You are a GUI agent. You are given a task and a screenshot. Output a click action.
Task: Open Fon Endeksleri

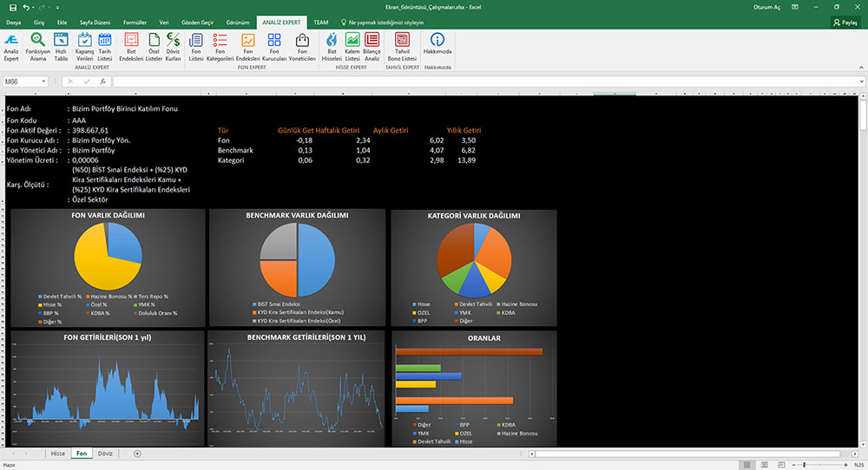click(247, 47)
